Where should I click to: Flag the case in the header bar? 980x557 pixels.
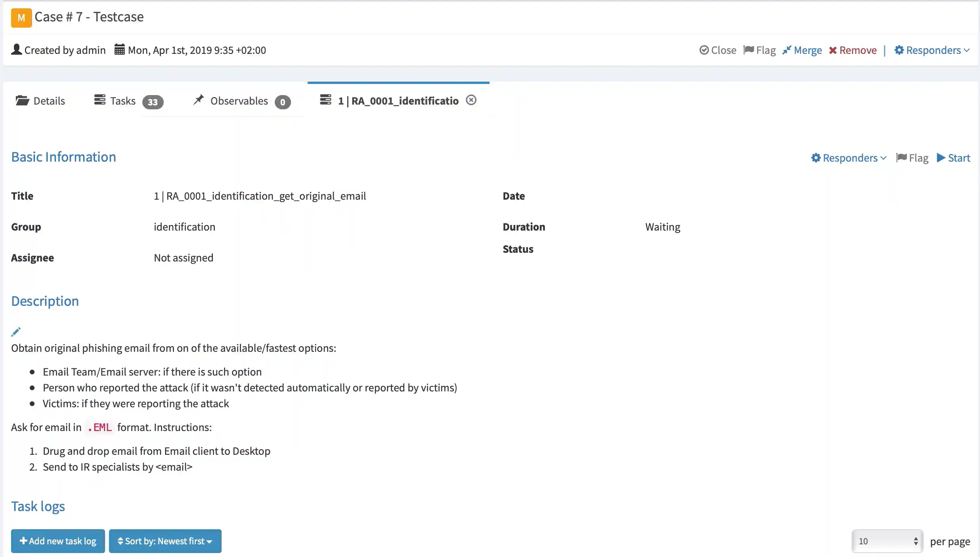[x=760, y=50]
